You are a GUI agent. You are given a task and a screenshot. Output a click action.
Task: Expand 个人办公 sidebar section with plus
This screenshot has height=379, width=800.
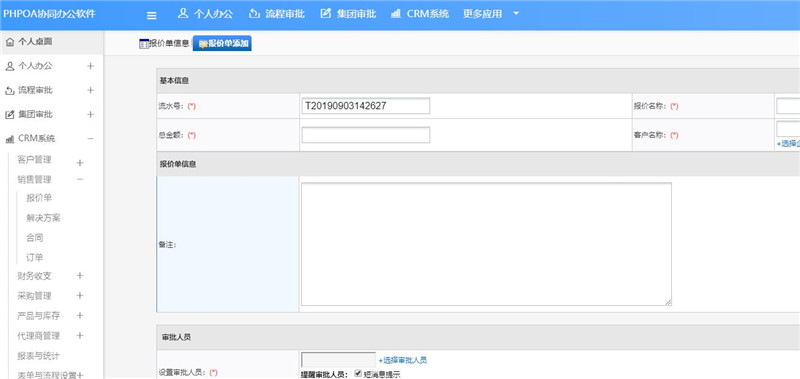pyautogui.click(x=90, y=66)
